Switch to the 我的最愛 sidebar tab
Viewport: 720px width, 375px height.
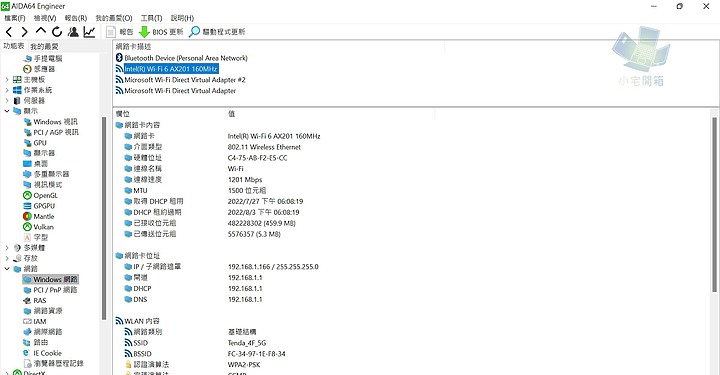(x=44, y=46)
